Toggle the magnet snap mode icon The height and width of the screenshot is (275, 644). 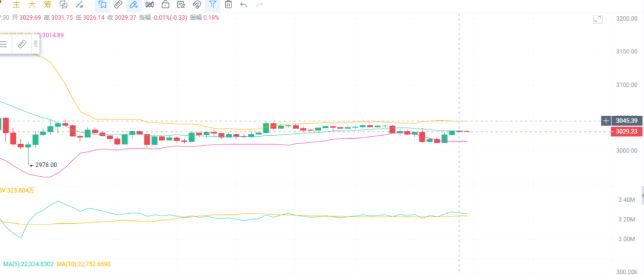click(197, 5)
